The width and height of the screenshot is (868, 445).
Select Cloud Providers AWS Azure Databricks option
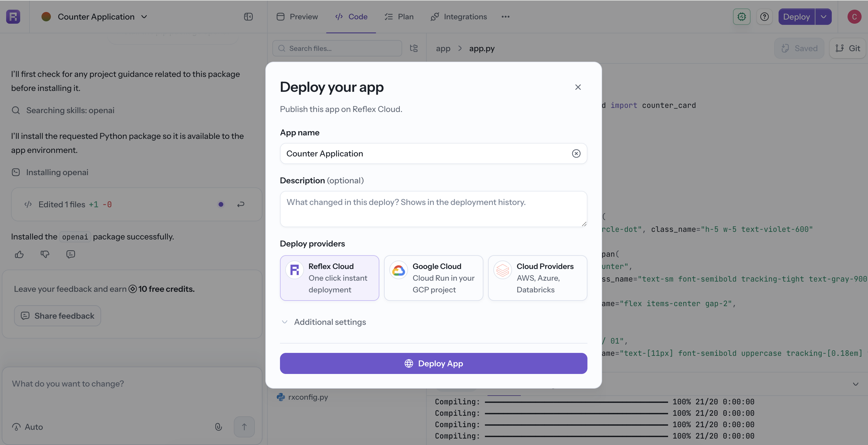(x=537, y=278)
